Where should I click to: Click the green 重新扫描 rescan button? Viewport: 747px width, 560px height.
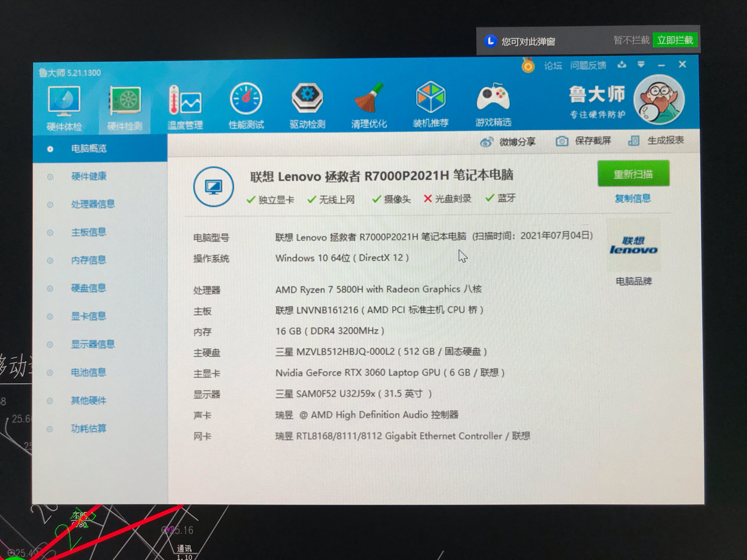(x=633, y=174)
